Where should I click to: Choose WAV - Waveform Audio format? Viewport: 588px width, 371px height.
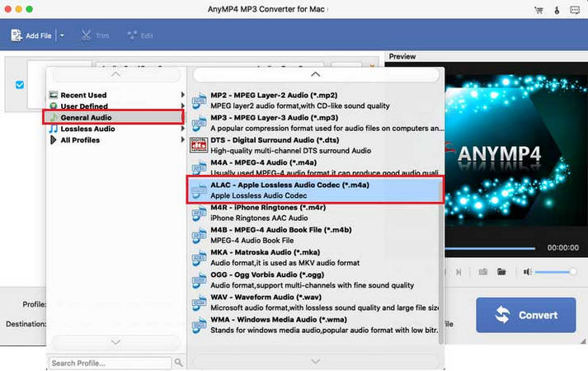pyautogui.click(x=315, y=303)
